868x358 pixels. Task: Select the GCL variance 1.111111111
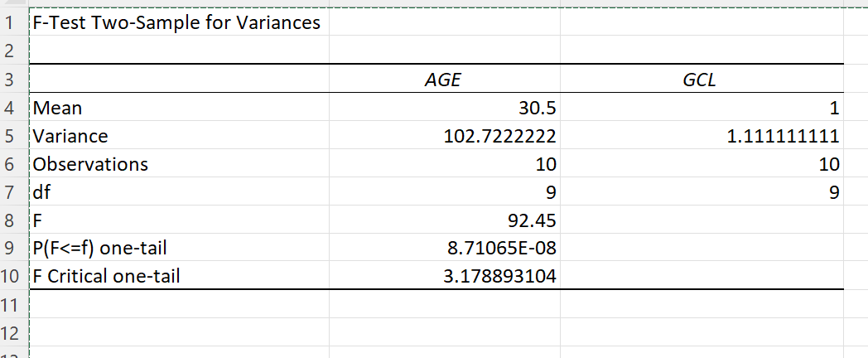click(x=702, y=135)
